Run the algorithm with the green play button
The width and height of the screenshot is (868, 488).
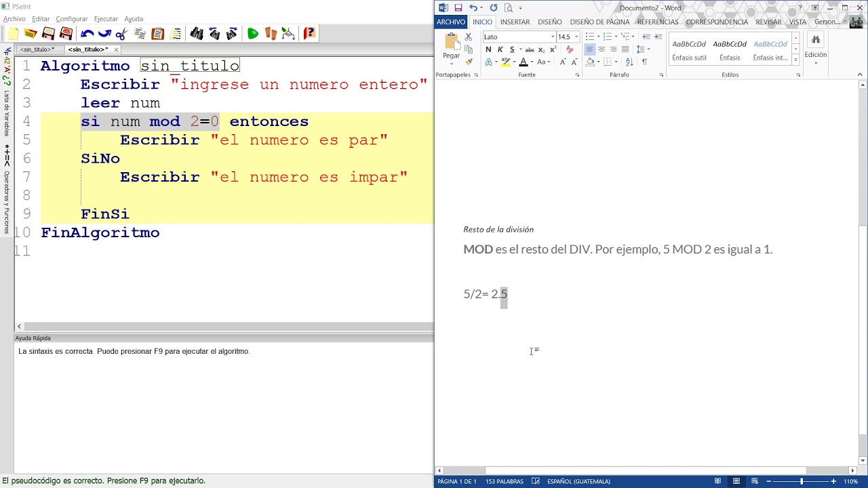253,33
